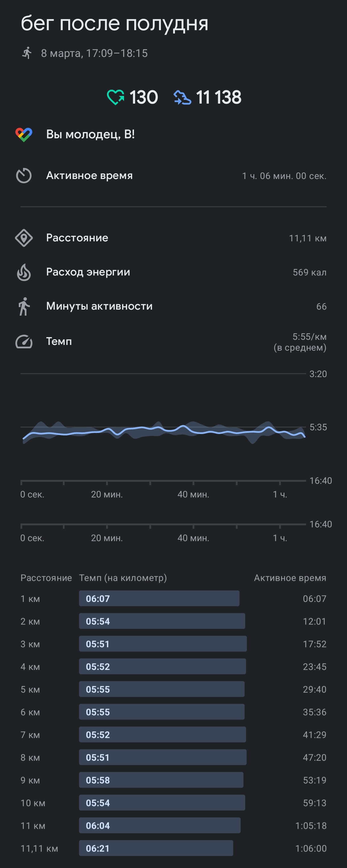347x868 pixels.
Task: Tap the Темп (на километр) column header
Action: (x=123, y=577)
